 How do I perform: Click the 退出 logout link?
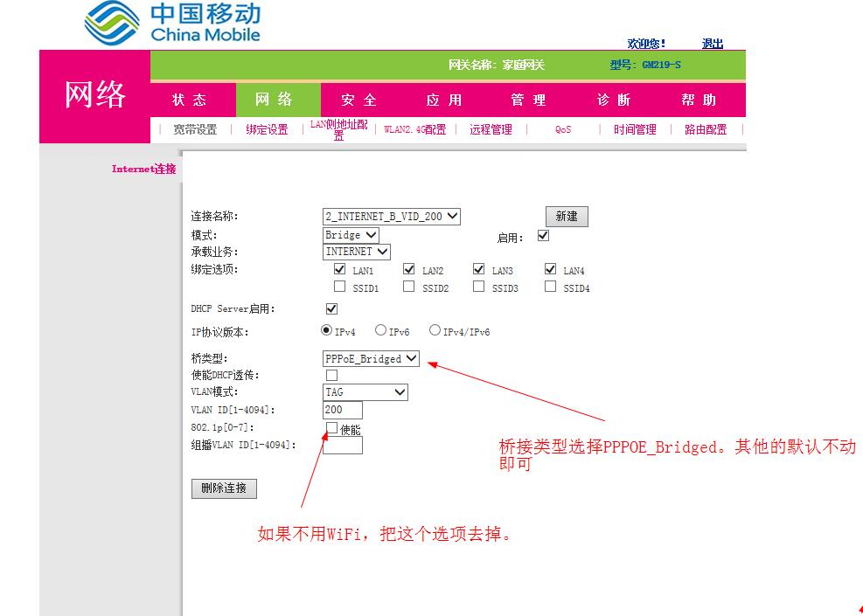point(711,43)
